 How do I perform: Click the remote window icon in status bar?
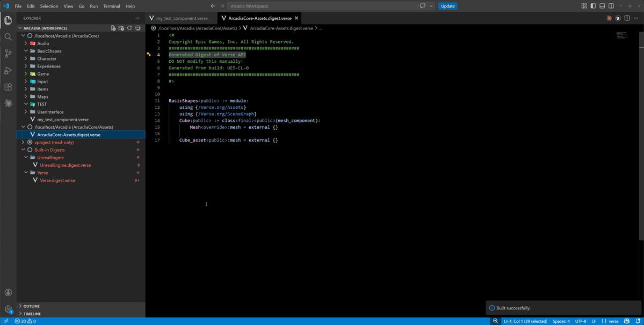coord(6,321)
